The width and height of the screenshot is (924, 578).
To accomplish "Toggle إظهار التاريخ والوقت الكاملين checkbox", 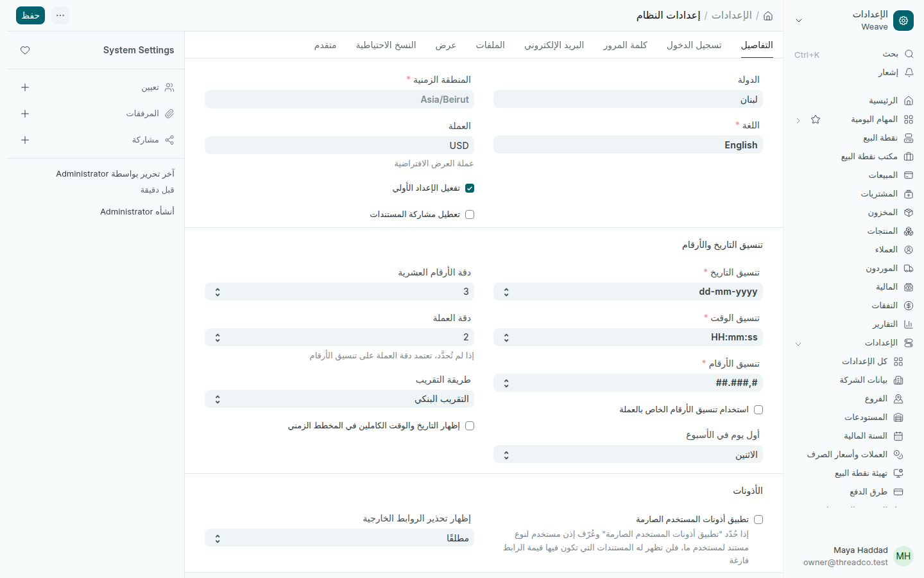I will click(470, 426).
